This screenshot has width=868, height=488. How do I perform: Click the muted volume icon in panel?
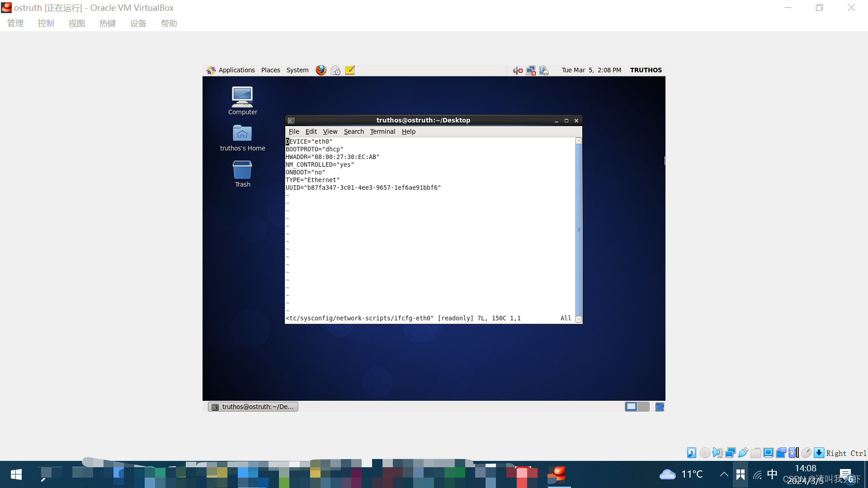(518, 70)
